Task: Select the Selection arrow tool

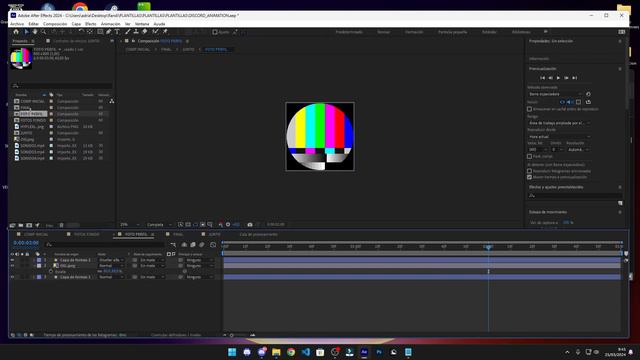Action: 26,31
